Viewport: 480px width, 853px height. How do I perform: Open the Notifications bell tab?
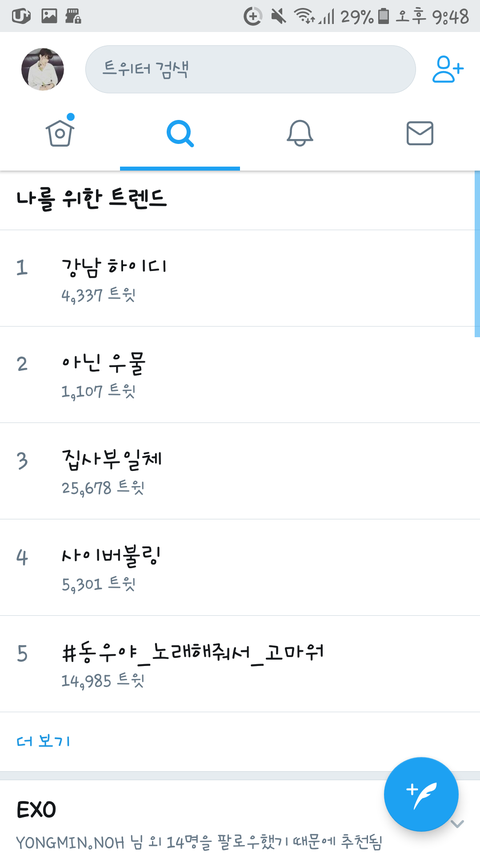300,134
